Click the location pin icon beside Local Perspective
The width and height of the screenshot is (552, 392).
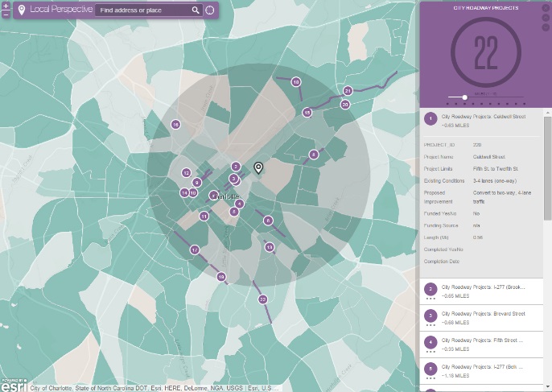click(22, 10)
